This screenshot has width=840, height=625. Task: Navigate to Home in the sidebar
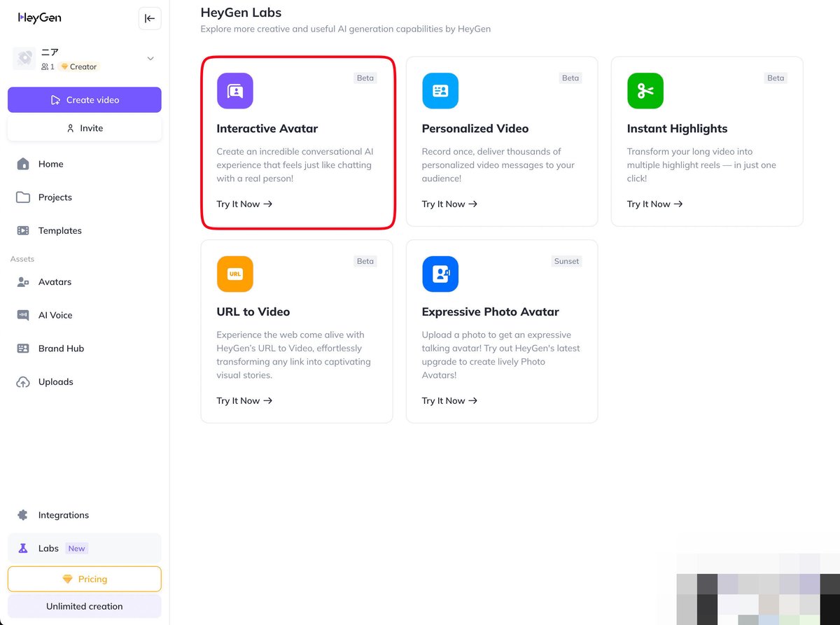[x=50, y=164]
